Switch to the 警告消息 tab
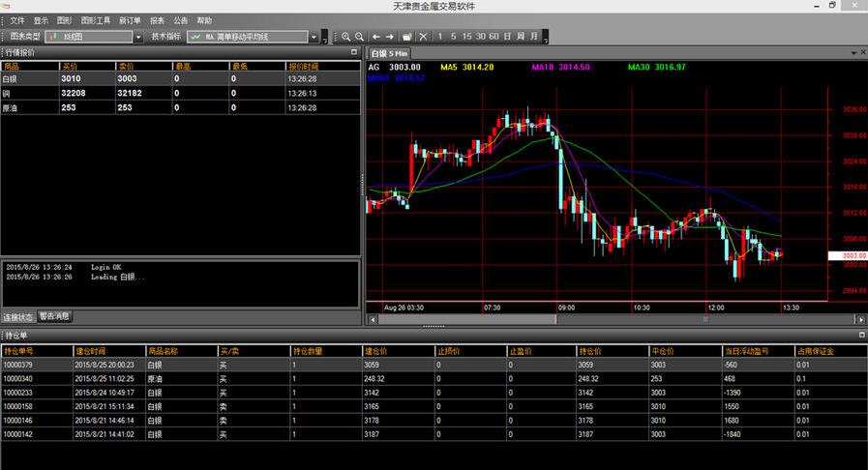The height and width of the screenshot is (470, 868). point(55,316)
